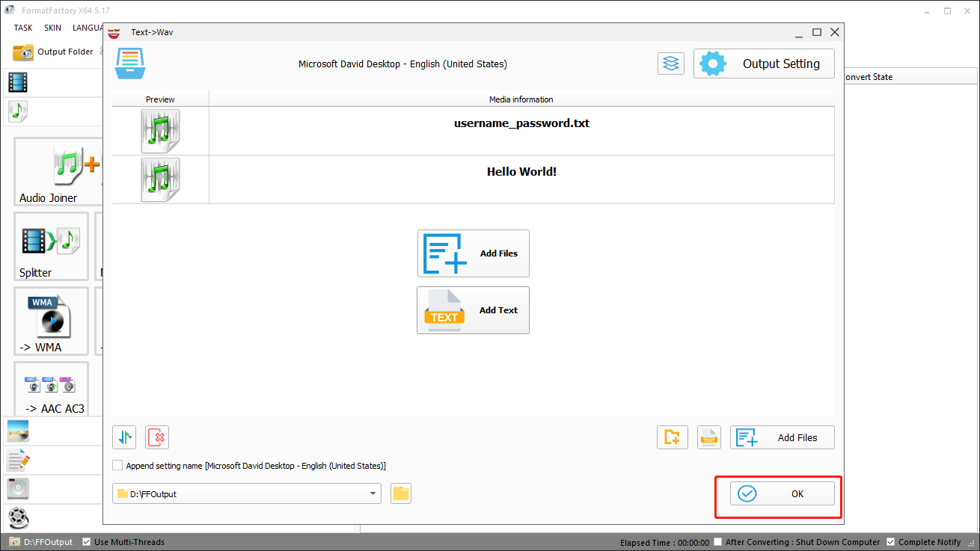This screenshot has height=551, width=980.
Task: Click the Preview column header
Action: tap(160, 99)
